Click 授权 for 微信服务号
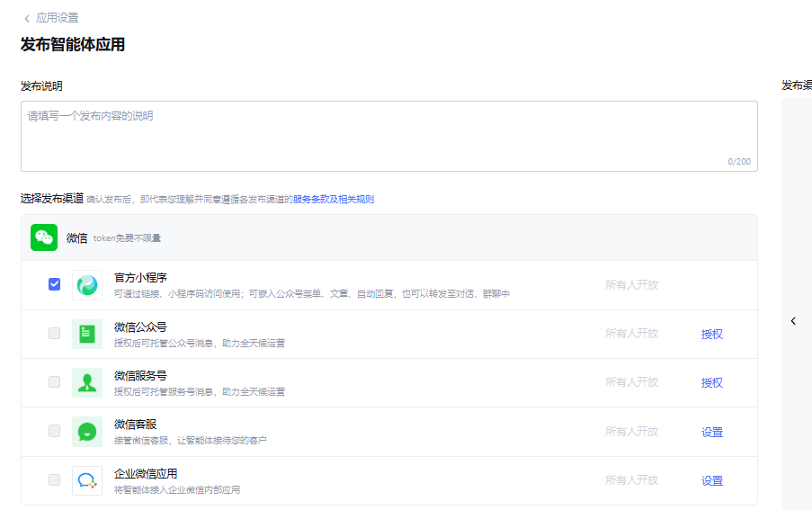812x510 pixels. click(711, 382)
